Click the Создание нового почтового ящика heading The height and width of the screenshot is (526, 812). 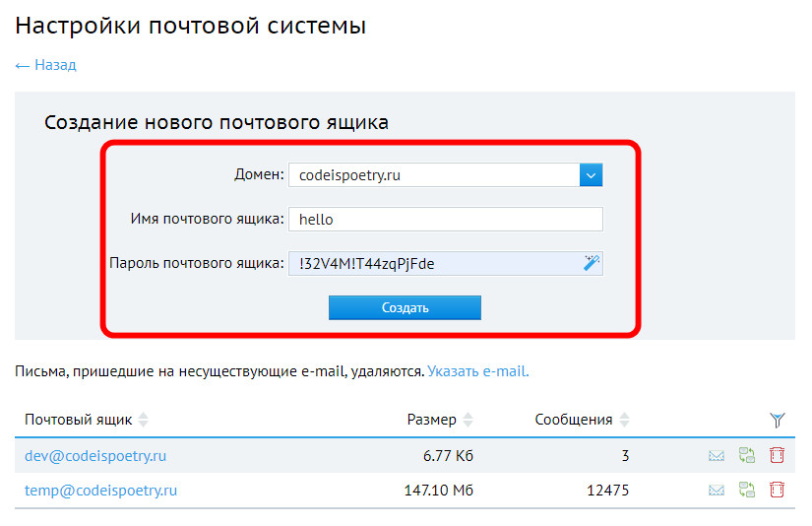pos(217,122)
